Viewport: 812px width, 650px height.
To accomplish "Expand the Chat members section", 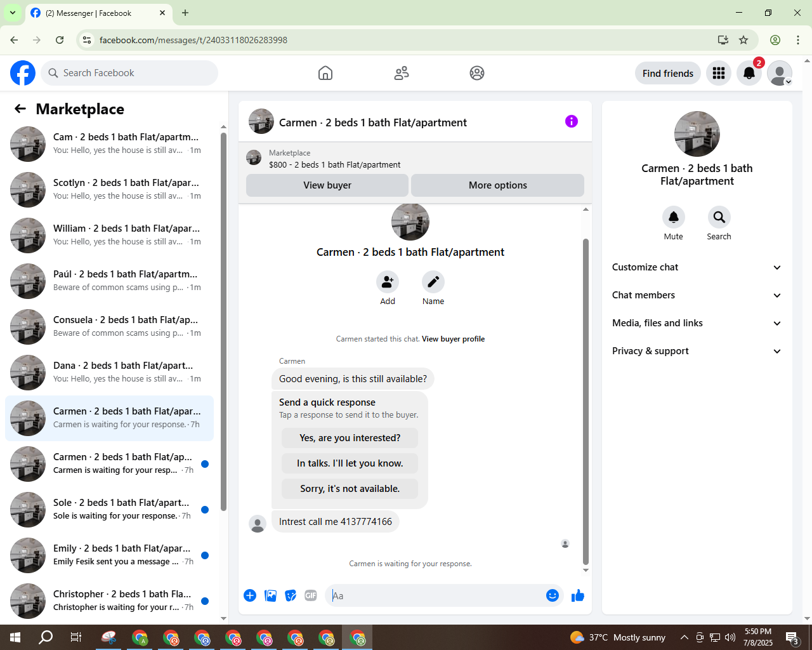I will 697,295.
